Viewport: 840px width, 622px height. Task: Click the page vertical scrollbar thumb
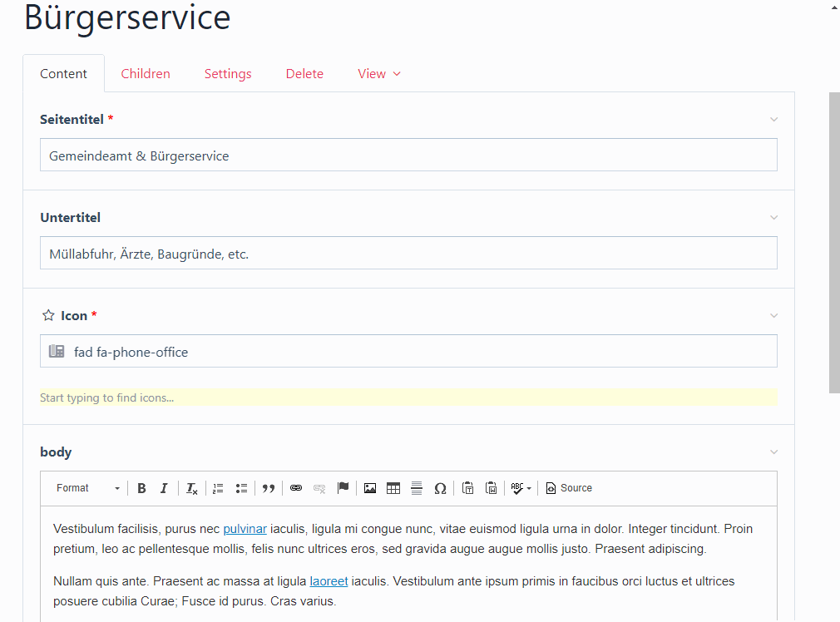tap(834, 243)
